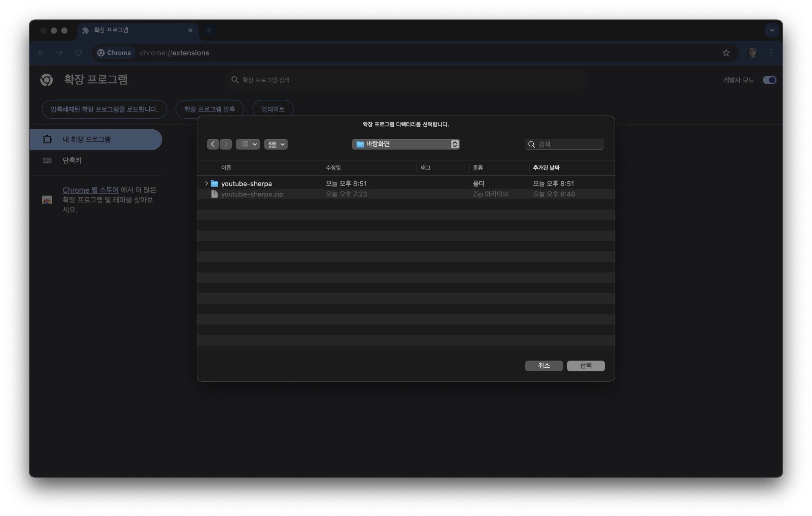Click the 선택 button

point(586,366)
